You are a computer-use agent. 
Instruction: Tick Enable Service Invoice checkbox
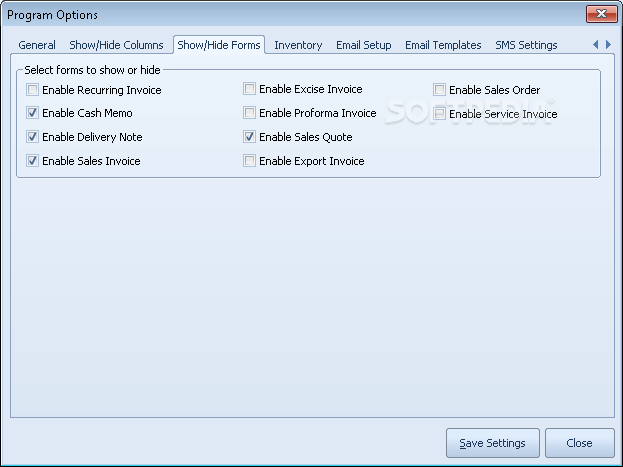(x=439, y=114)
